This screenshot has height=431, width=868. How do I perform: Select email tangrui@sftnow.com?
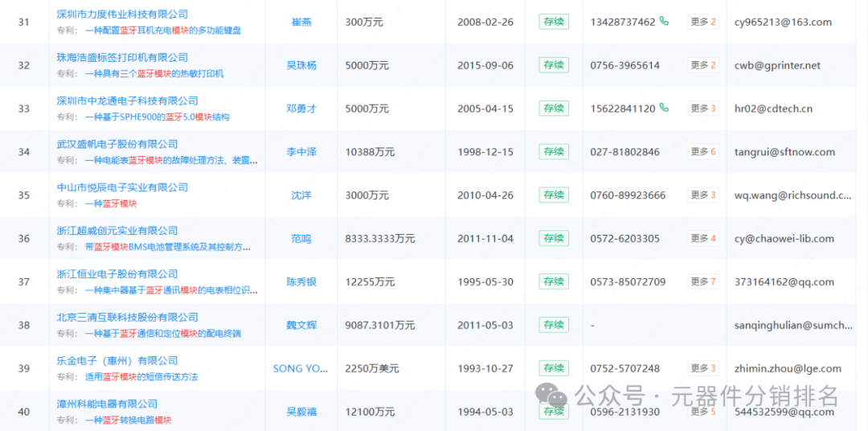pyautogui.click(x=784, y=152)
